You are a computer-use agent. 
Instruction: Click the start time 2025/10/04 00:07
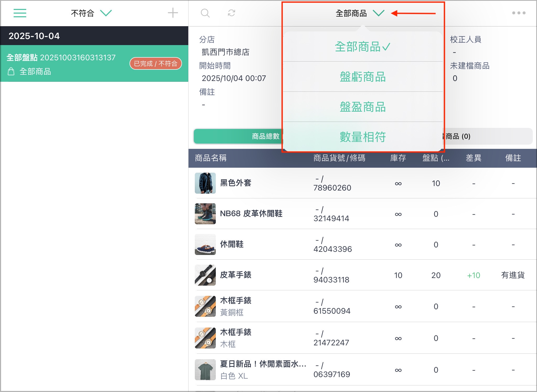coord(234,78)
